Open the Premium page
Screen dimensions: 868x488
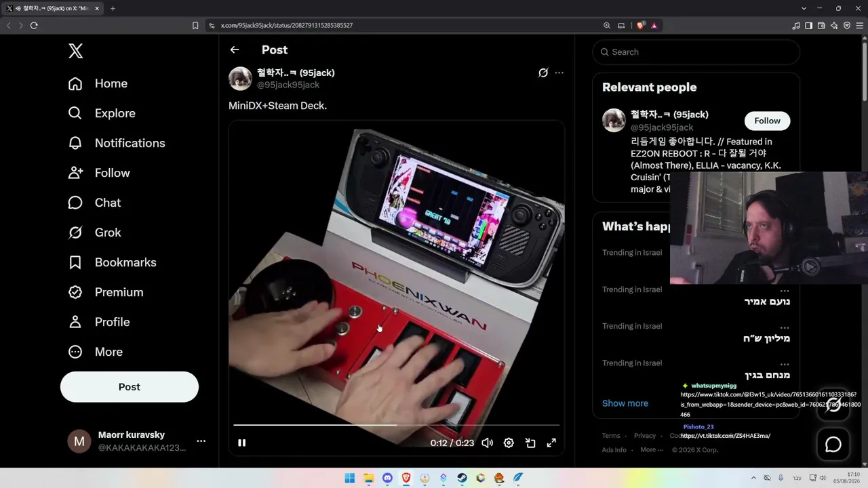106,292
